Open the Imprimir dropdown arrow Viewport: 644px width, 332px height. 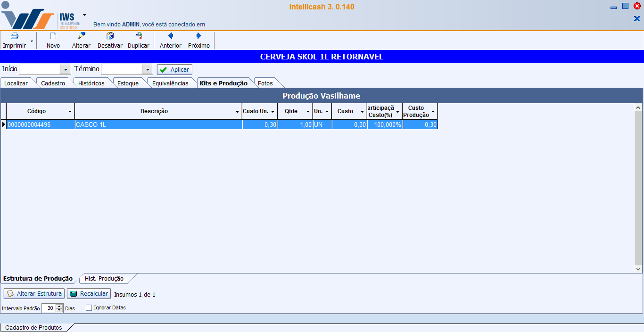32,41
